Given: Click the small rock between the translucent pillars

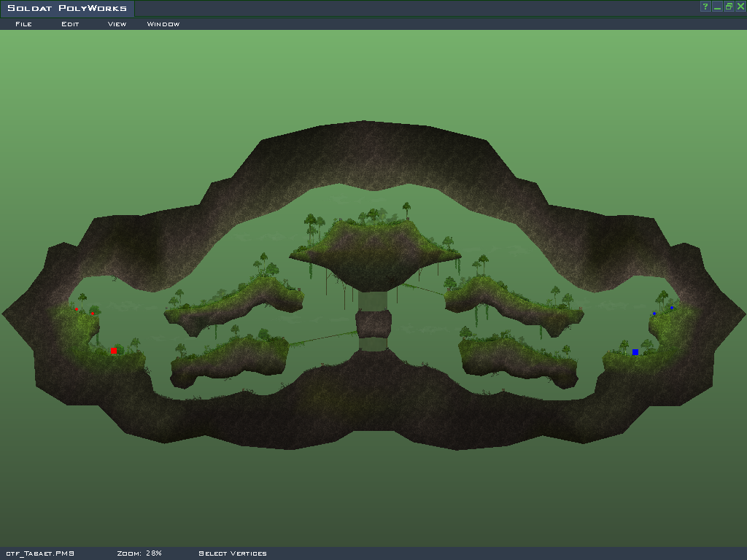Looking at the screenshot, I should coord(374,323).
